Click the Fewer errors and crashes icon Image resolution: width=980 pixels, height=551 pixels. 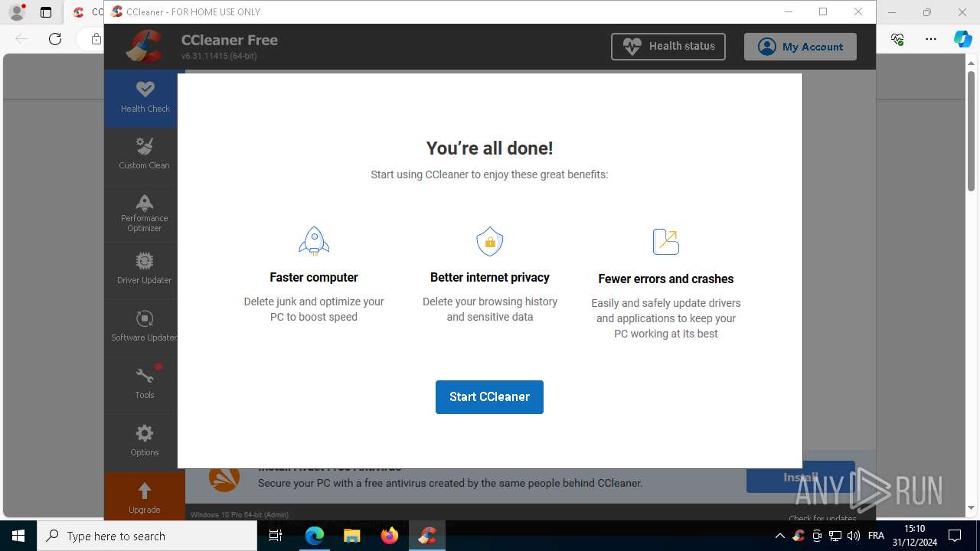[666, 242]
